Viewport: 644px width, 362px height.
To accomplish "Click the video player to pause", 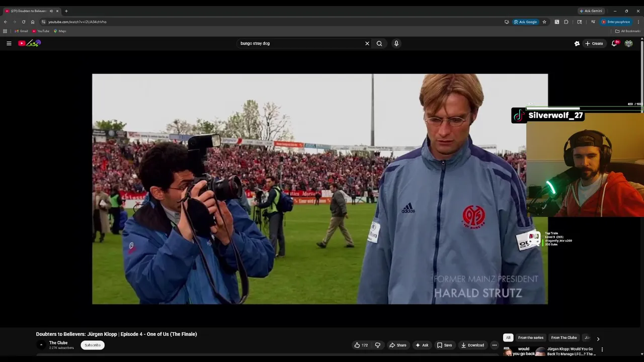I will (x=319, y=189).
